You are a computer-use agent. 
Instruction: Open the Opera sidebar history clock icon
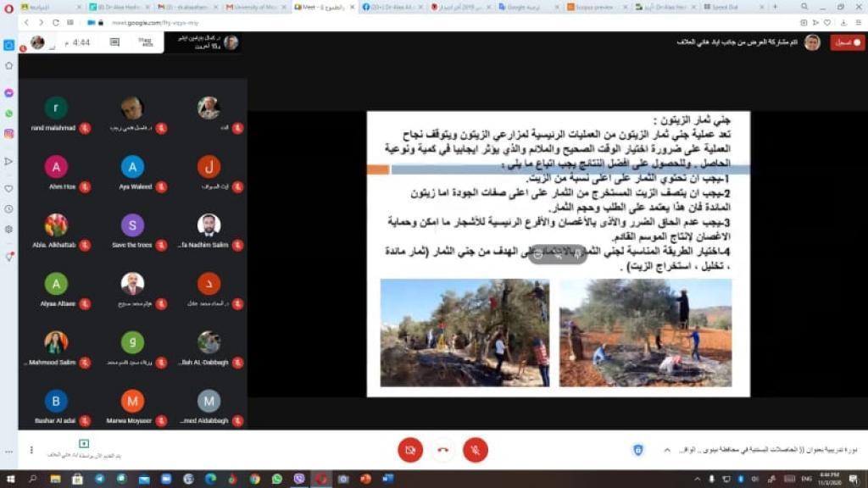point(8,208)
